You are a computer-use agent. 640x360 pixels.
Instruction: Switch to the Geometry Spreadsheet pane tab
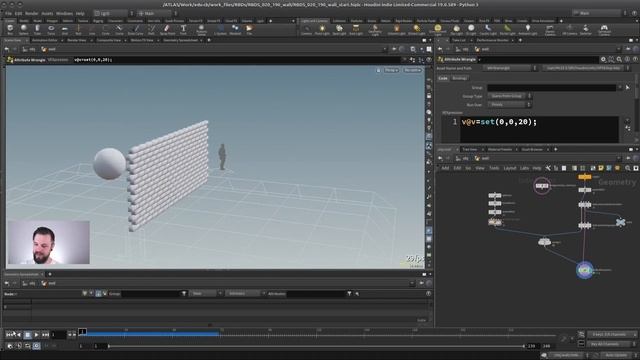pos(180,40)
